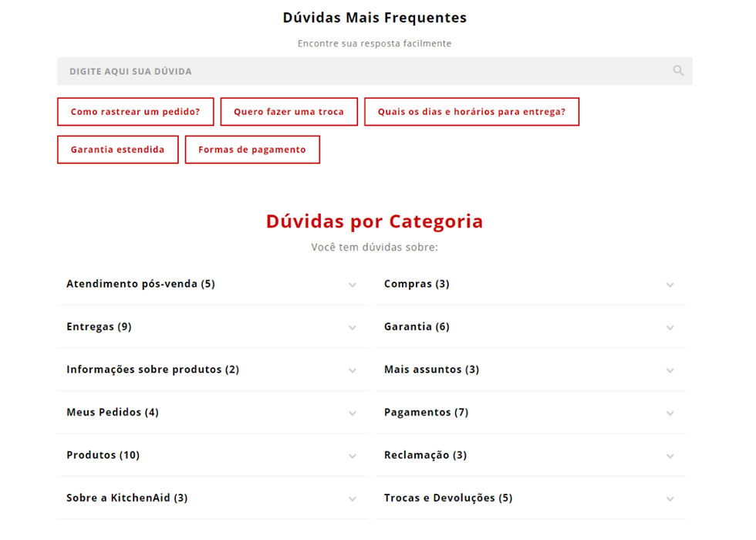Viewport: 756px width, 540px height.
Task: Expand chevron for Atendimento pós-venda
Action: pyautogui.click(x=353, y=285)
